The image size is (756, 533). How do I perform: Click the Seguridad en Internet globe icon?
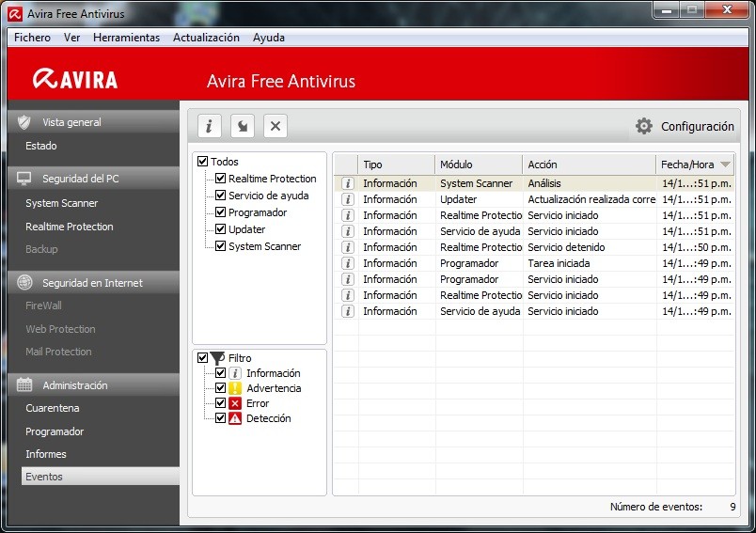point(24,282)
